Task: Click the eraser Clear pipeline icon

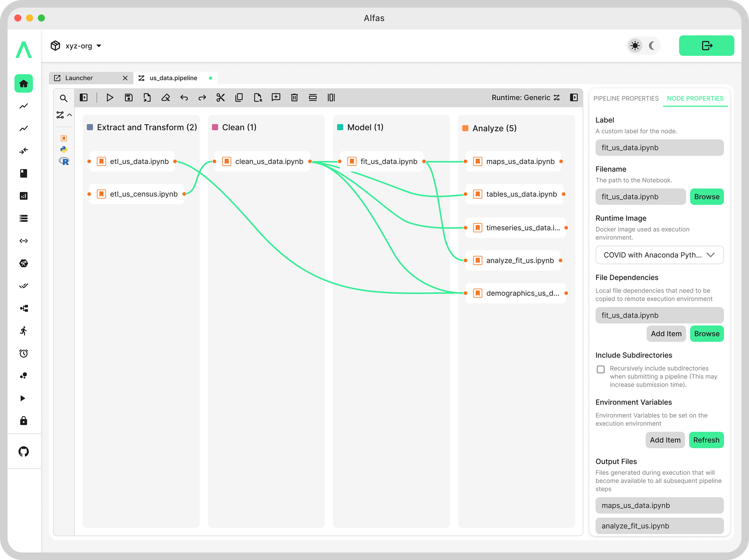Action: [165, 98]
